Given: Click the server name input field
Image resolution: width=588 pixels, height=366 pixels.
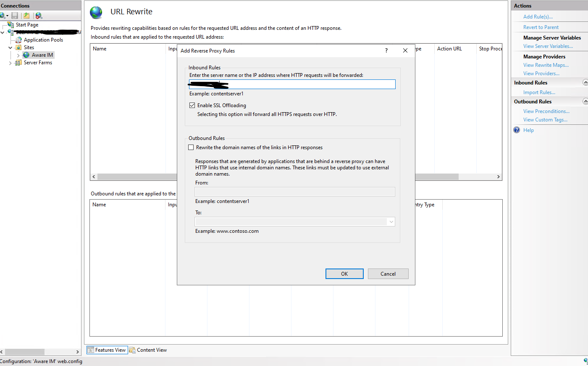Looking at the screenshot, I should tap(292, 84).
